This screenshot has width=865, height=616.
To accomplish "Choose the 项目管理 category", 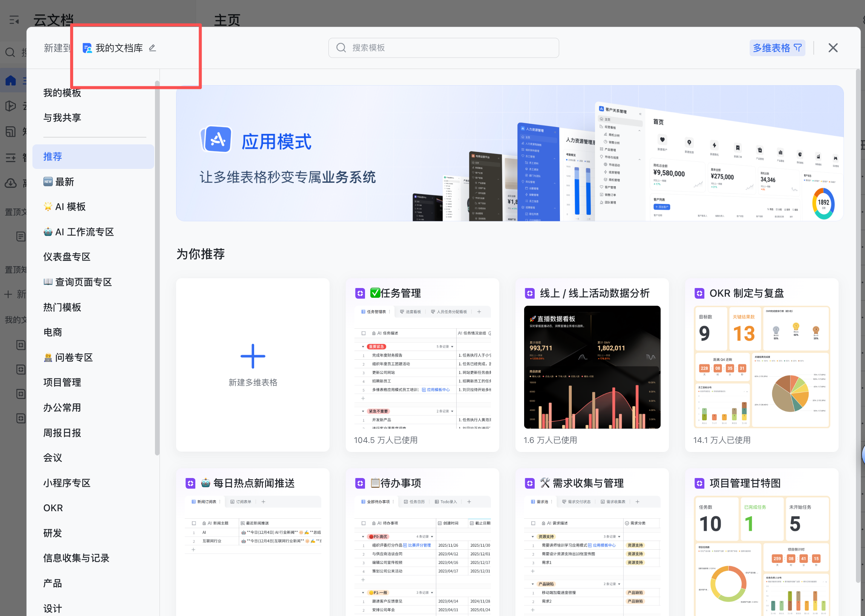I will pos(62,382).
